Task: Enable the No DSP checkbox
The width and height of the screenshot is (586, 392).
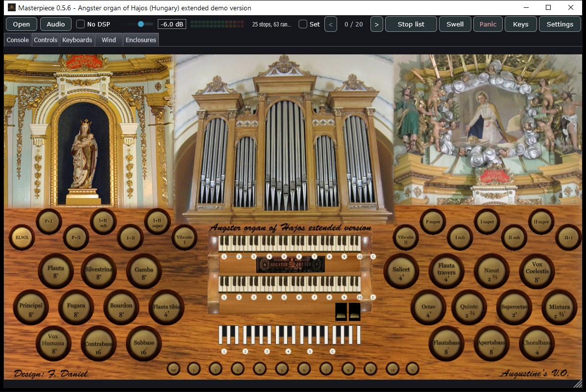Action: (x=80, y=24)
